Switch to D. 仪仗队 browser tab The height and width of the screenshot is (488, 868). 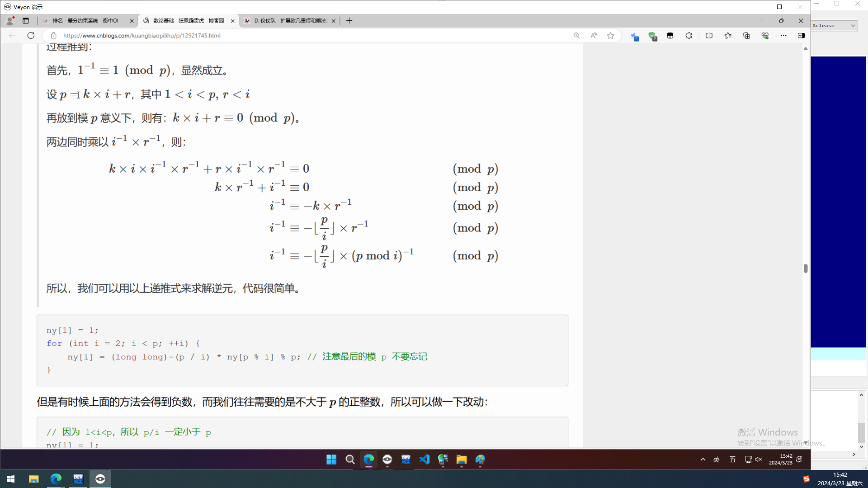(289, 21)
